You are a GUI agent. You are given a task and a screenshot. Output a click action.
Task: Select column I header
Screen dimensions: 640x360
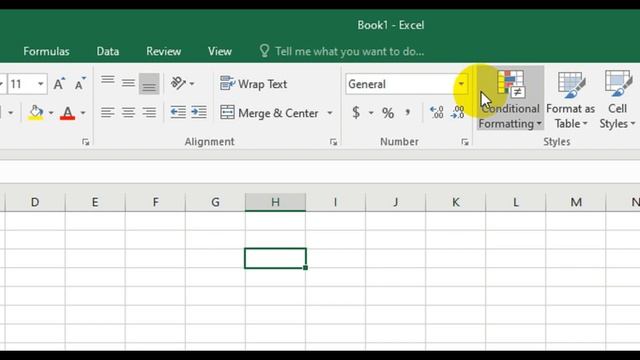pos(336,202)
